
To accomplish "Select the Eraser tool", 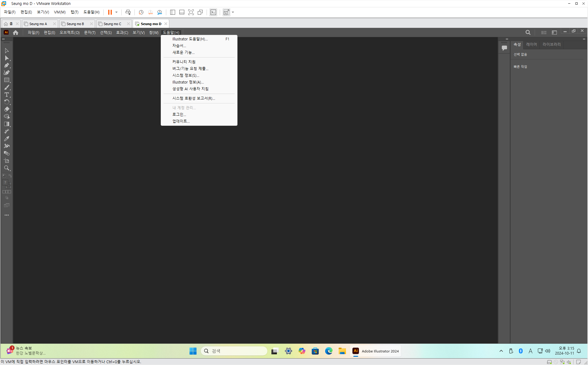I will (x=7, y=109).
